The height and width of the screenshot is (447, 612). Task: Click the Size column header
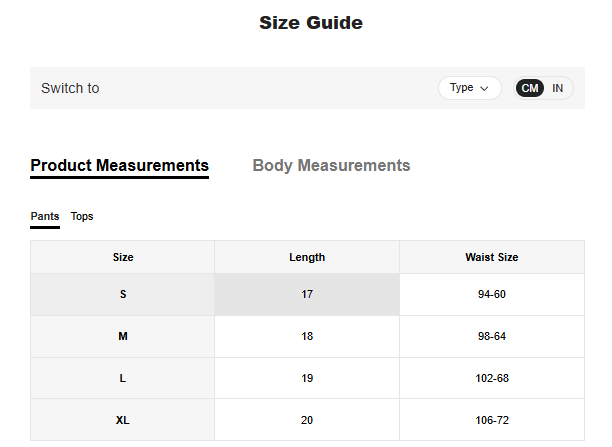coord(123,257)
